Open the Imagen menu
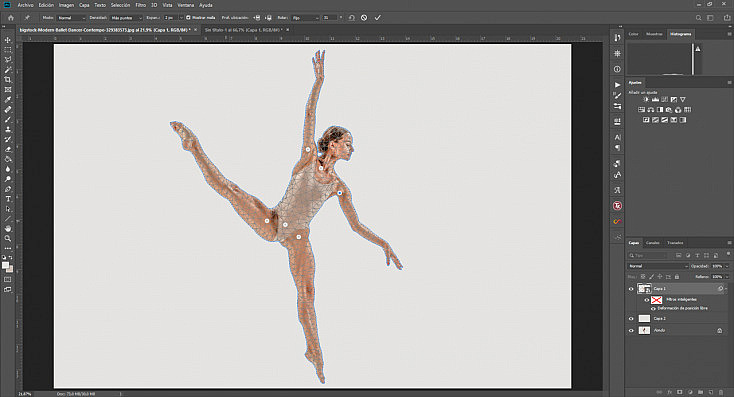The image size is (734, 397). point(66,5)
